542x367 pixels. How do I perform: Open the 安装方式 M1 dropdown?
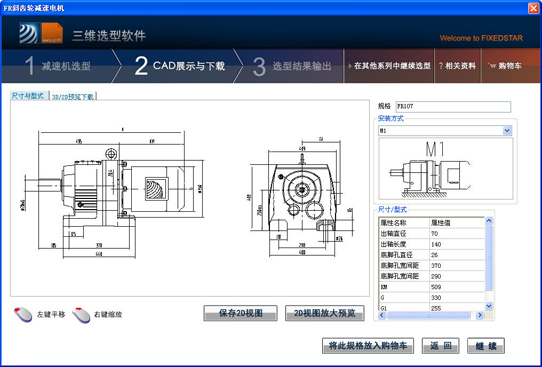[507, 131]
